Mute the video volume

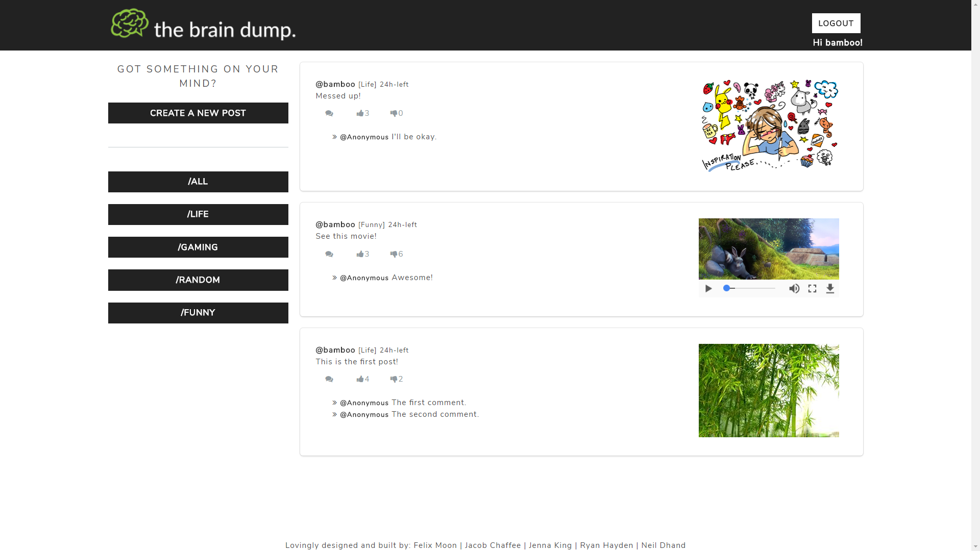tap(794, 289)
